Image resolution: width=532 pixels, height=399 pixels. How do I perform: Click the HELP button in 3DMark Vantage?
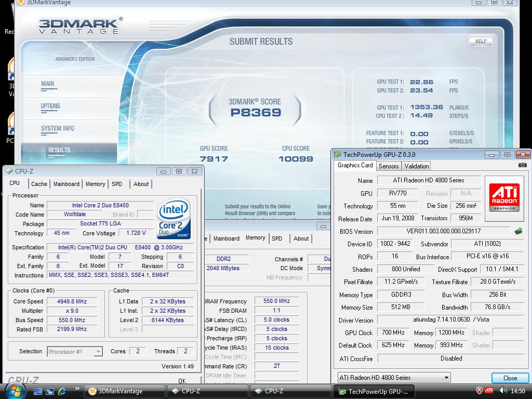pos(481,42)
